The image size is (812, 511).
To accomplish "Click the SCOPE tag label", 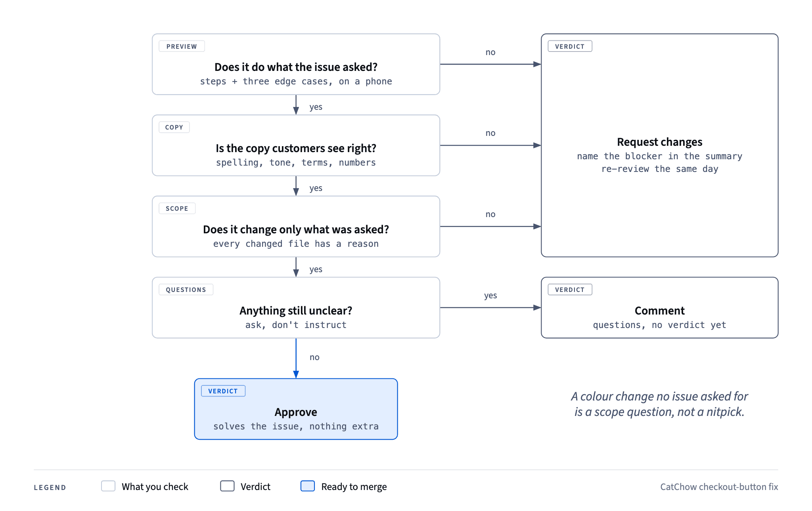I will (x=177, y=208).
